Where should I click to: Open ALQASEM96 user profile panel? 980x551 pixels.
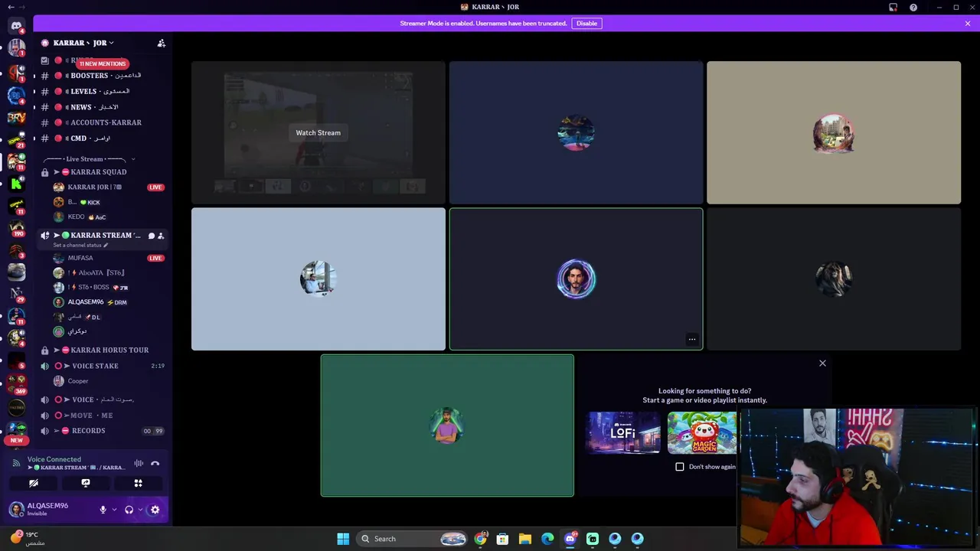(x=50, y=510)
